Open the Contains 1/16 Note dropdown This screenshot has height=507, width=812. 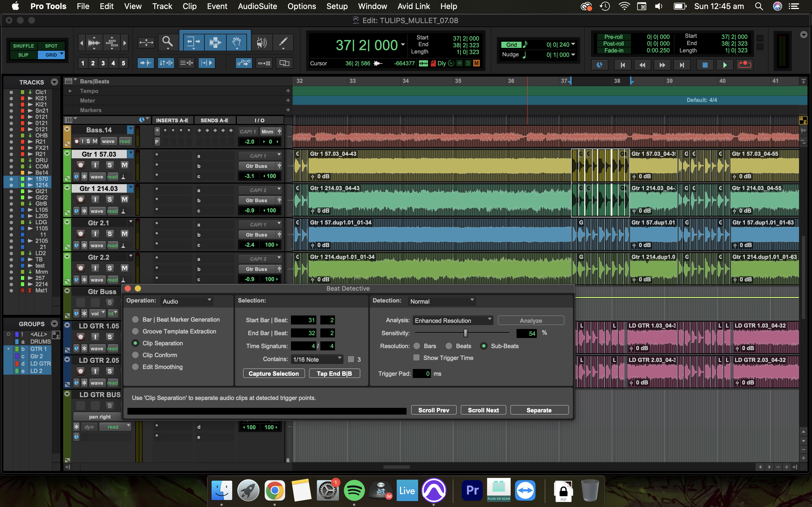click(x=317, y=359)
